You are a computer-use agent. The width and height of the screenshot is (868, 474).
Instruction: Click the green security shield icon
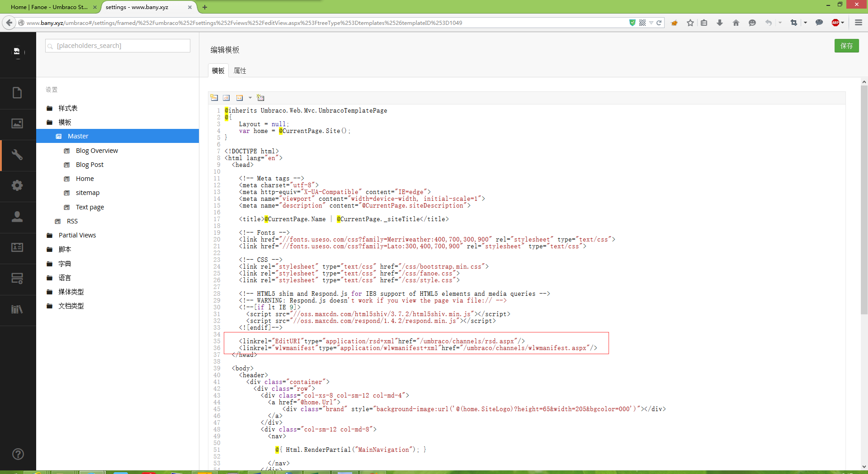(632, 23)
